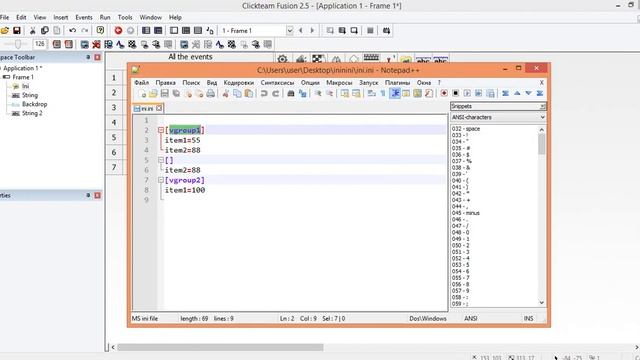
Task: Click the snippets list vertical scrollbar
Action: 542,216
